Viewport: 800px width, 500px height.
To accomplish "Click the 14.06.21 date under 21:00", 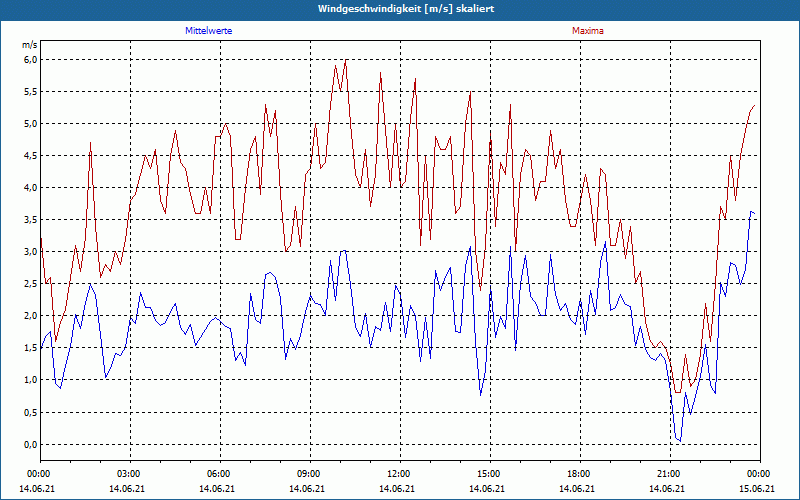I will (667, 488).
